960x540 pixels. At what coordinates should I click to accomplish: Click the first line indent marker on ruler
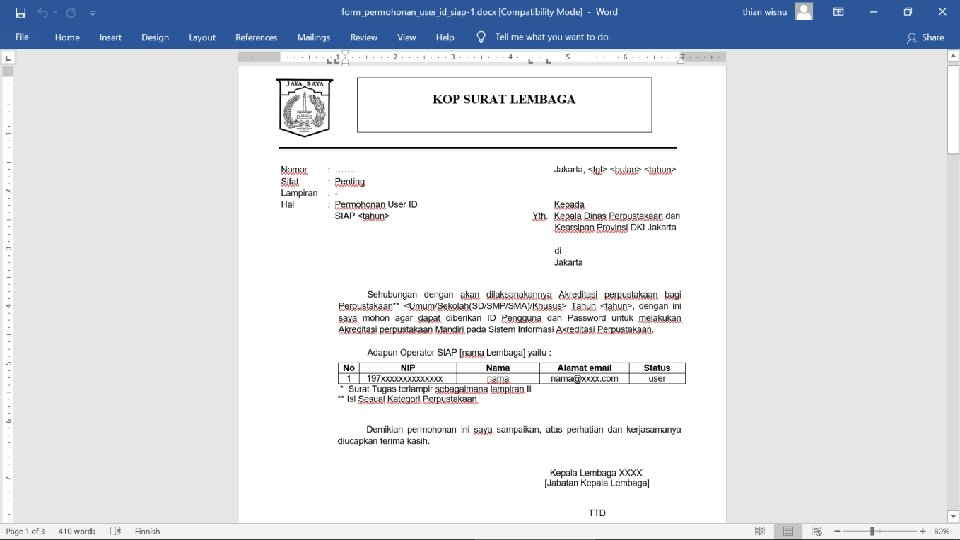point(345,54)
